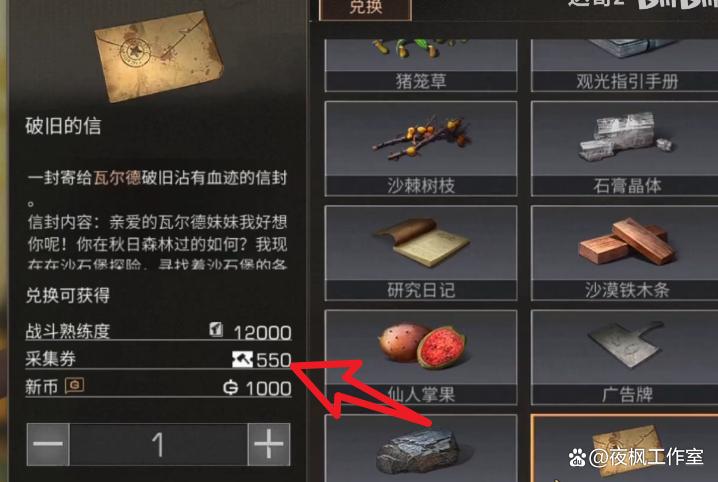Select the highlighted 破旧的信 letter tile
This screenshot has width=718, height=482.
coord(625,448)
